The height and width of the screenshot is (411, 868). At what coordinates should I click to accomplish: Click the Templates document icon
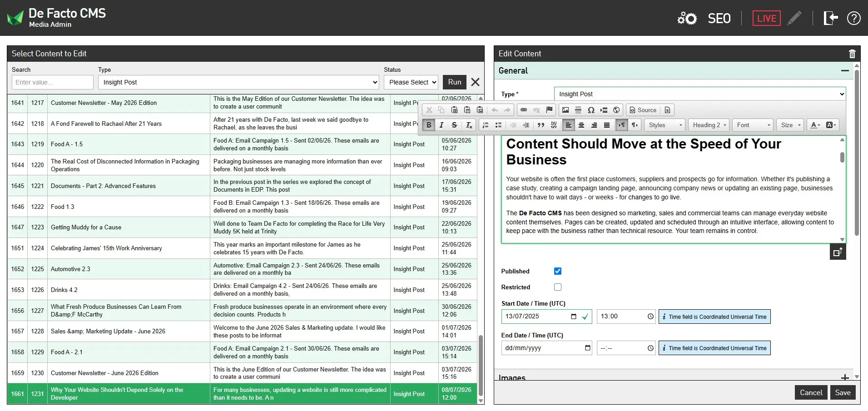tap(667, 110)
